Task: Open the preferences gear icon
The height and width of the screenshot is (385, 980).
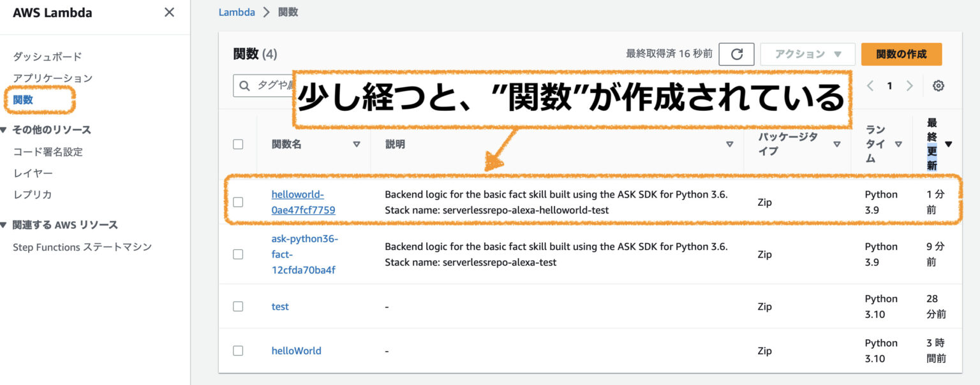Action: coord(938,85)
